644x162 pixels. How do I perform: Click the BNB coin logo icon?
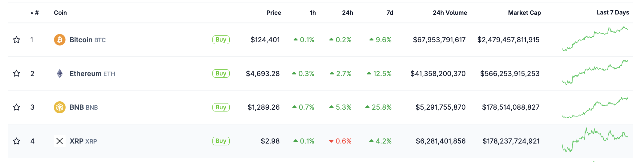coord(60,107)
